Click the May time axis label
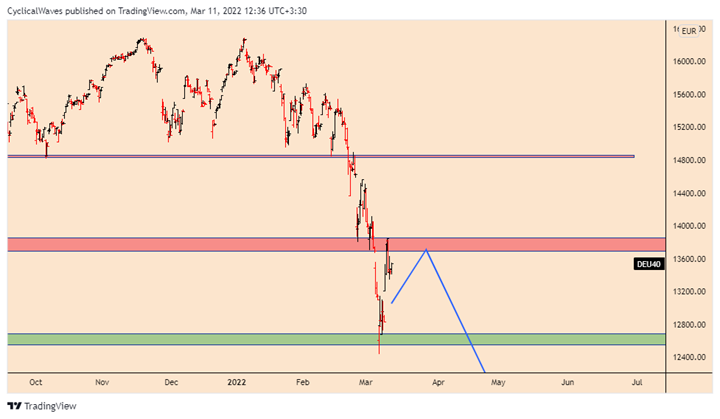Viewport: 720px width, 419px height. tap(498, 382)
